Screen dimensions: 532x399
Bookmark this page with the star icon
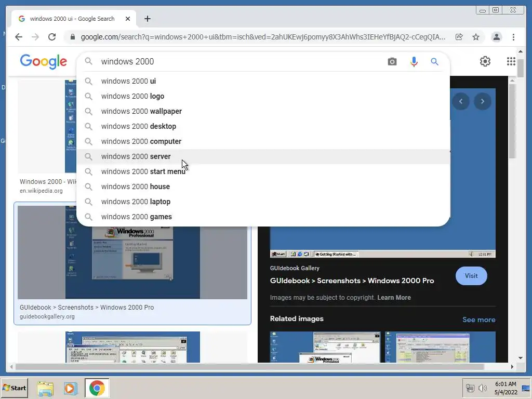(476, 37)
